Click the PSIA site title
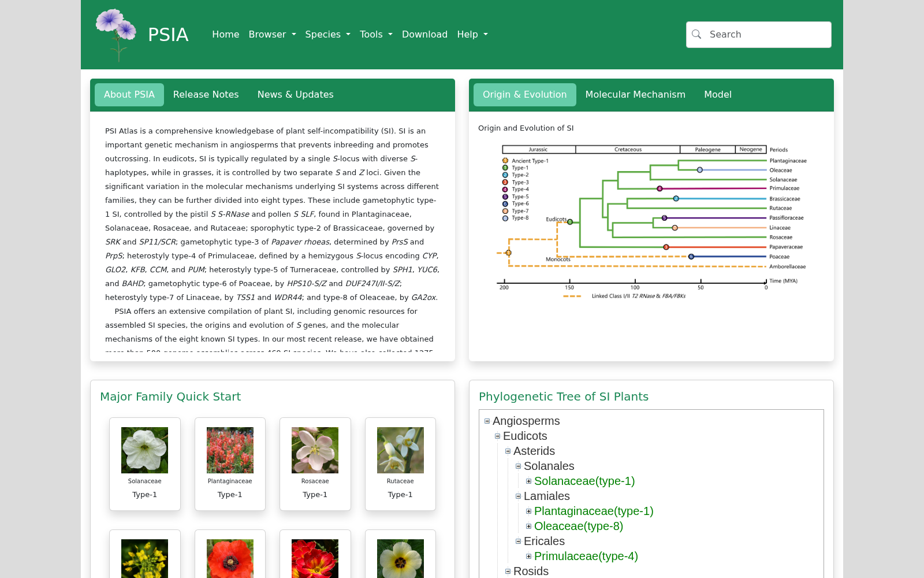 [168, 35]
